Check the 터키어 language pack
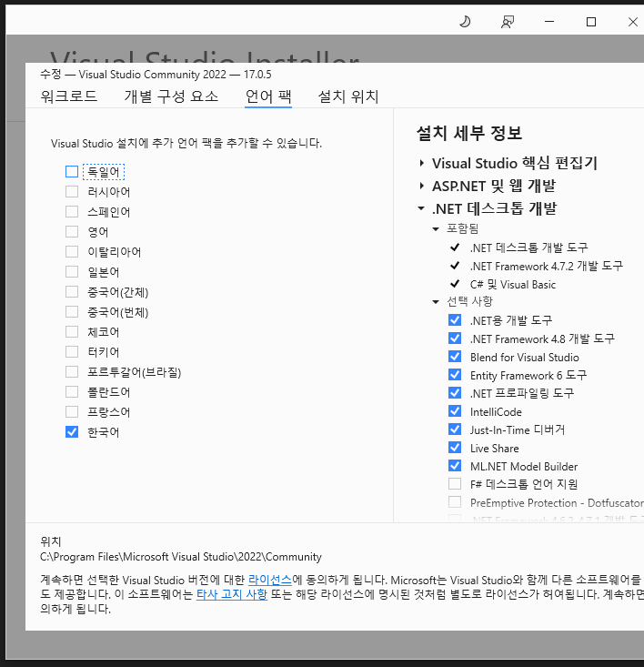 (72, 351)
